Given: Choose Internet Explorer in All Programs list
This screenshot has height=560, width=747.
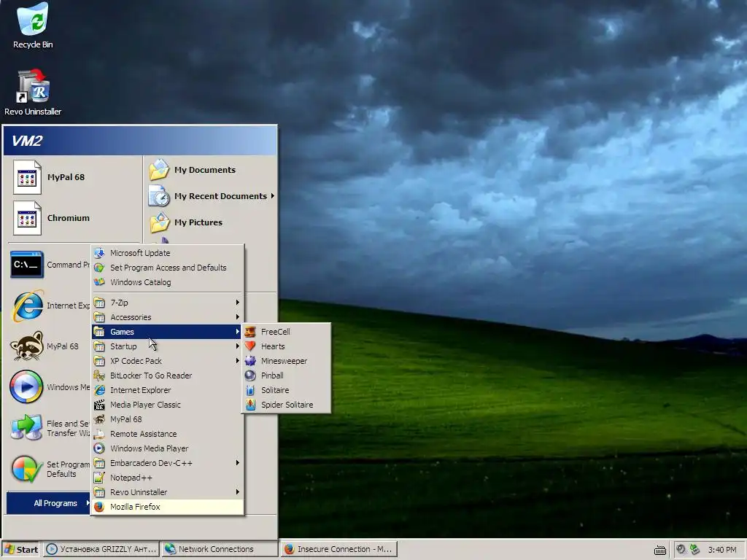Looking at the screenshot, I should 168,391.
